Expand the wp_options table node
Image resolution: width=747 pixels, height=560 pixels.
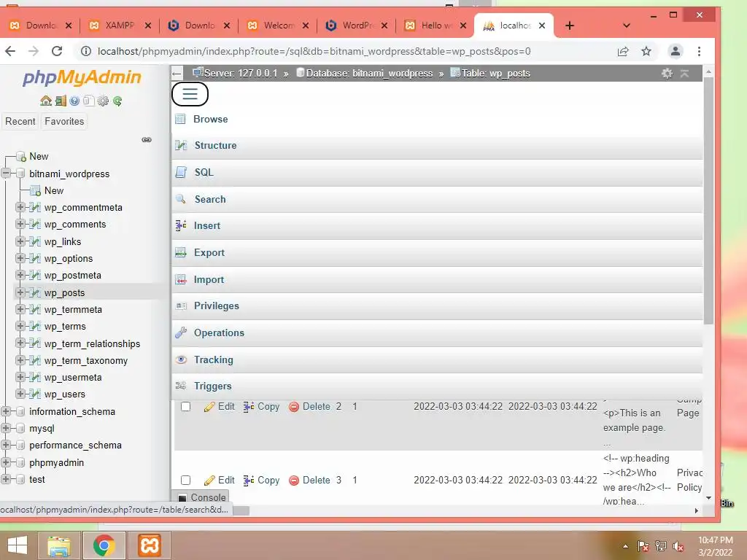point(20,257)
